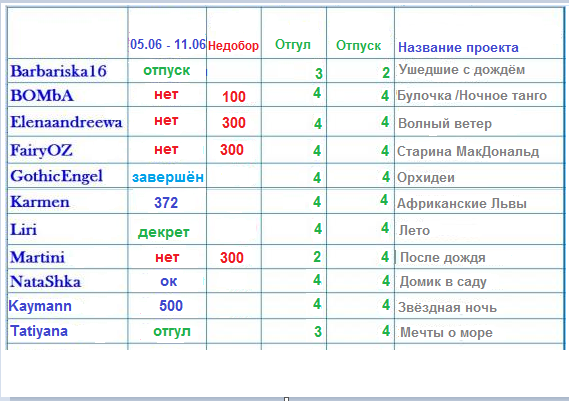
Task: Select Отпуск value 4 in Kaymann row
Action: 386,304
